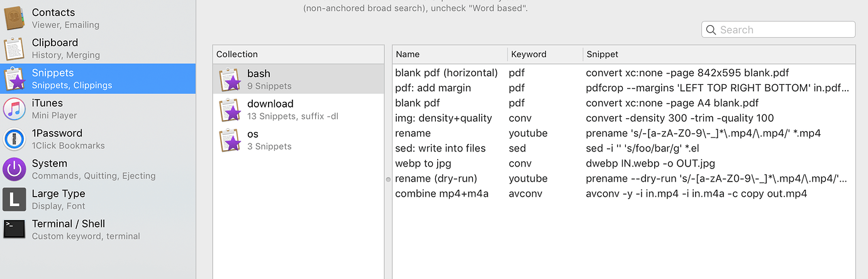This screenshot has width=868, height=279.
Task: Open the System power icon
Action: (14, 169)
